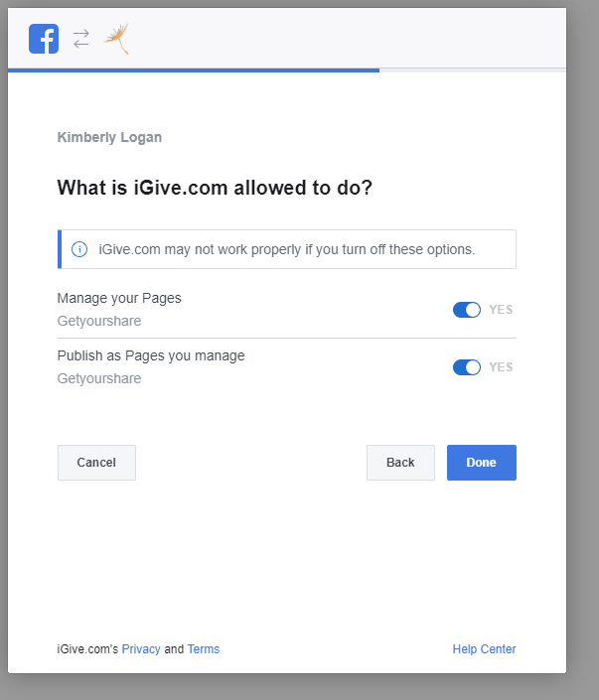Click the Manage your Pages label
Image resolution: width=599 pixels, height=700 pixels.
(119, 298)
